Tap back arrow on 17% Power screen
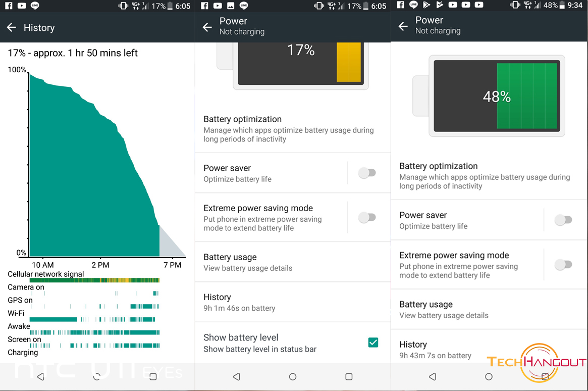Viewport: 588px width, 391px height. [x=207, y=27]
